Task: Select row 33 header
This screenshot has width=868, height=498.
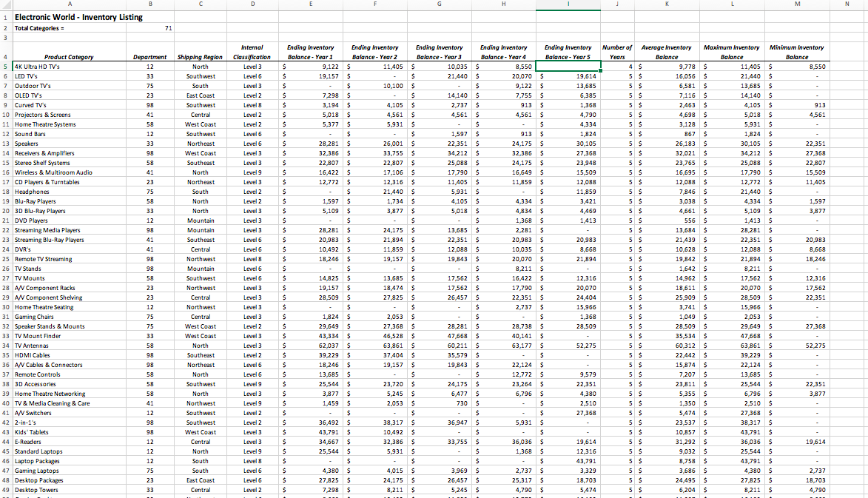Action: 5,336
